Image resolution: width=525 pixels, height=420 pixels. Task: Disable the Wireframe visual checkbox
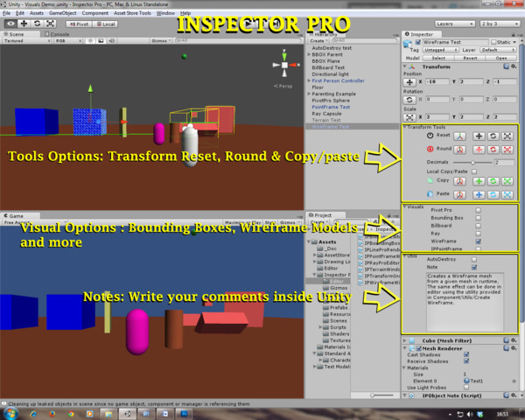[x=478, y=241]
